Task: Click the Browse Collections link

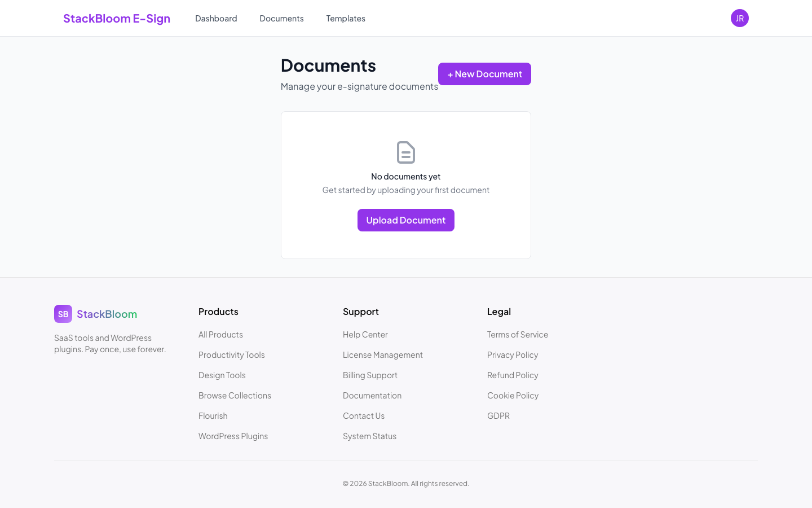Action: click(235, 395)
